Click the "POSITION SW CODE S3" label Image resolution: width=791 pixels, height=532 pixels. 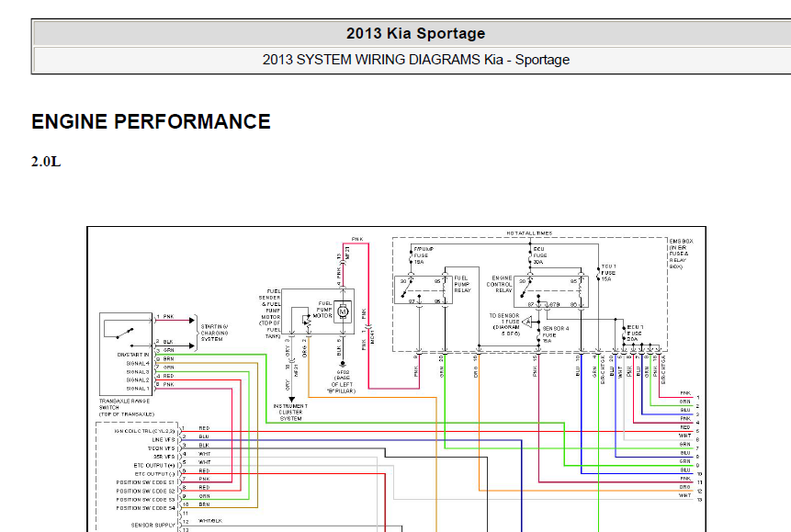146,500
